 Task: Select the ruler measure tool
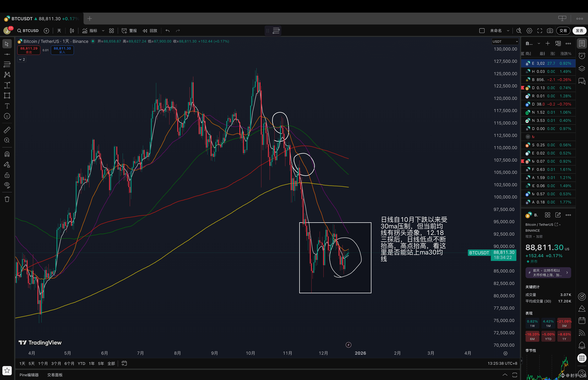click(7, 130)
